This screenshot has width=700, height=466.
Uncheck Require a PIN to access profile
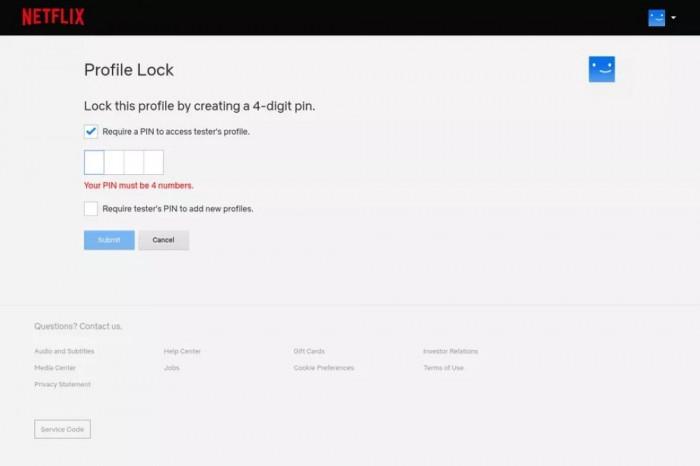click(91, 132)
